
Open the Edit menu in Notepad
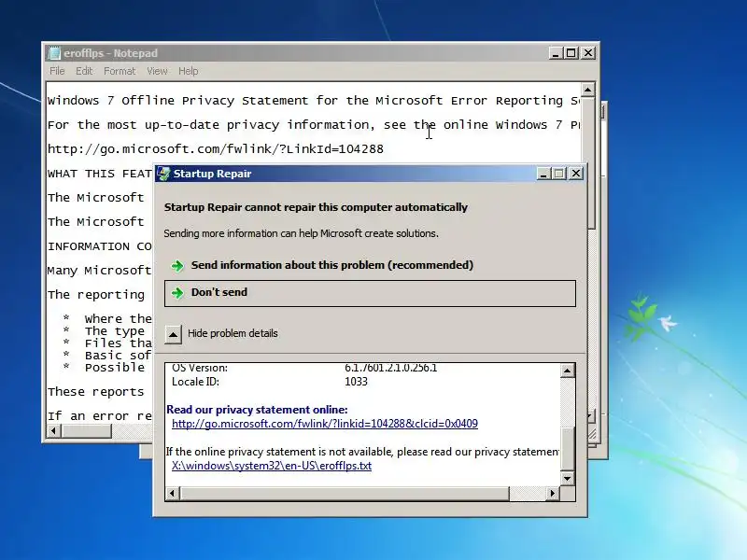84,71
